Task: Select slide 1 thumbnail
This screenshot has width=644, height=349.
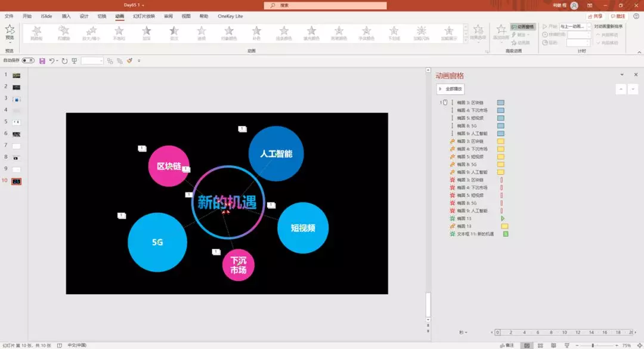Action: point(17,76)
